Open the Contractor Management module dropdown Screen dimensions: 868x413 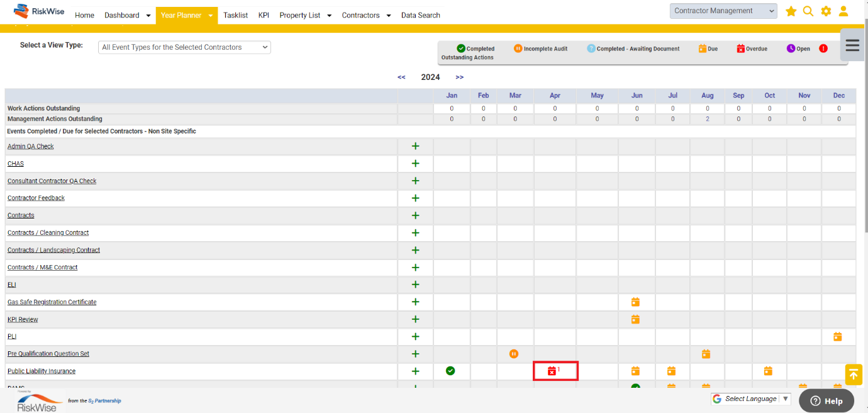coord(723,11)
